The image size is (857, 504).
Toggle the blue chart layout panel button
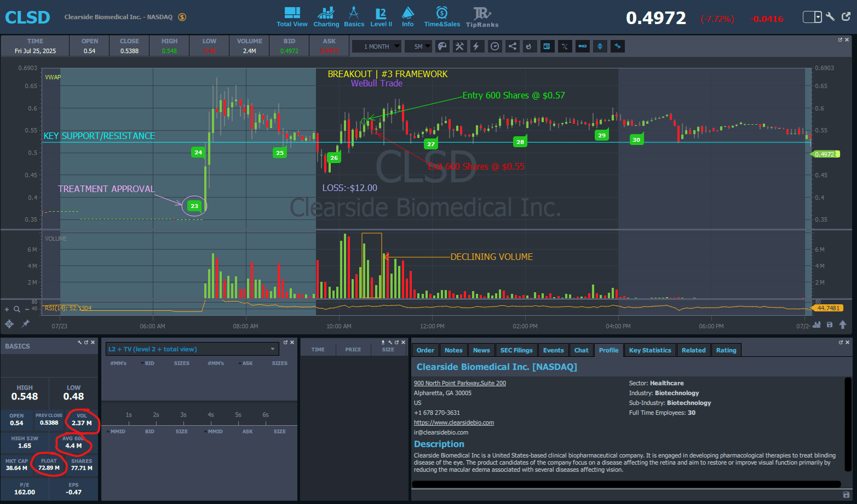[547, 47]
